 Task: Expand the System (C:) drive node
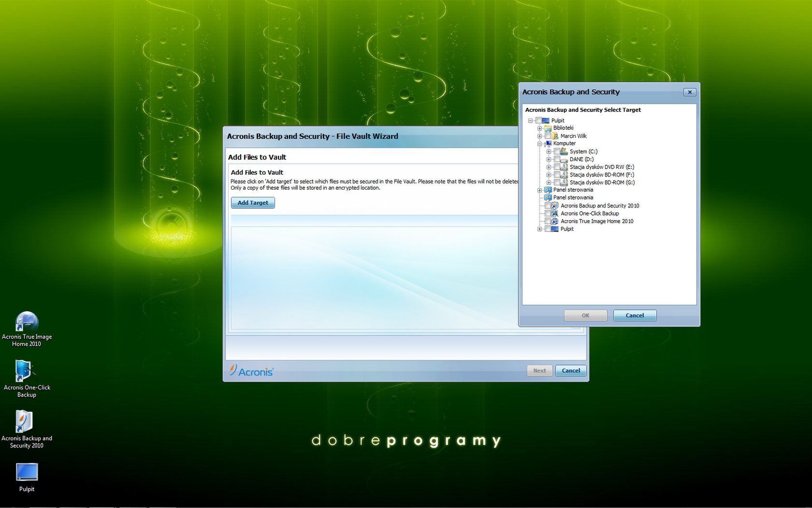click(549, 151)
